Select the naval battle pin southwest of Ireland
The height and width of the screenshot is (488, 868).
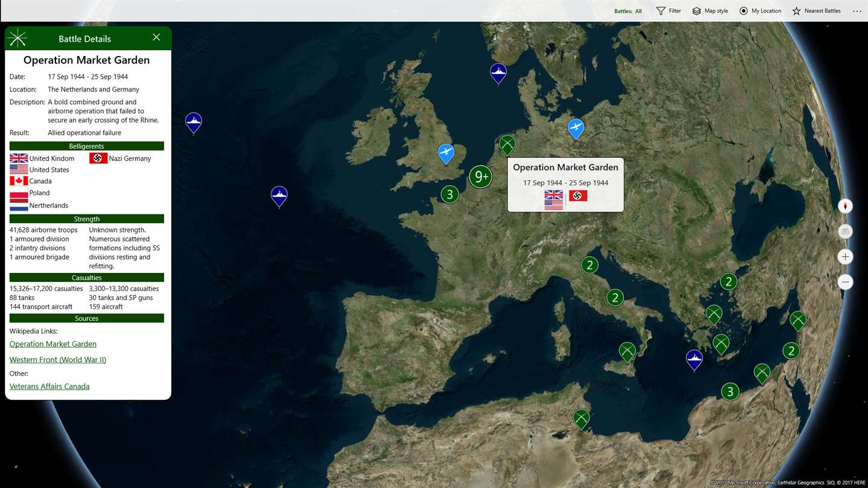click(x=279, y=196)
